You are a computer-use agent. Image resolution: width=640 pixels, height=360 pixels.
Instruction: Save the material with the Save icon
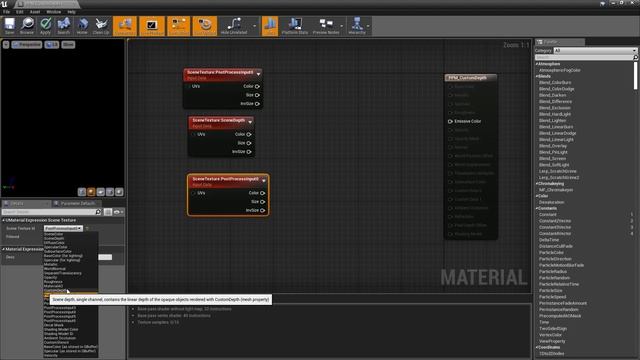pyautogui.click(x=9, y=26)
